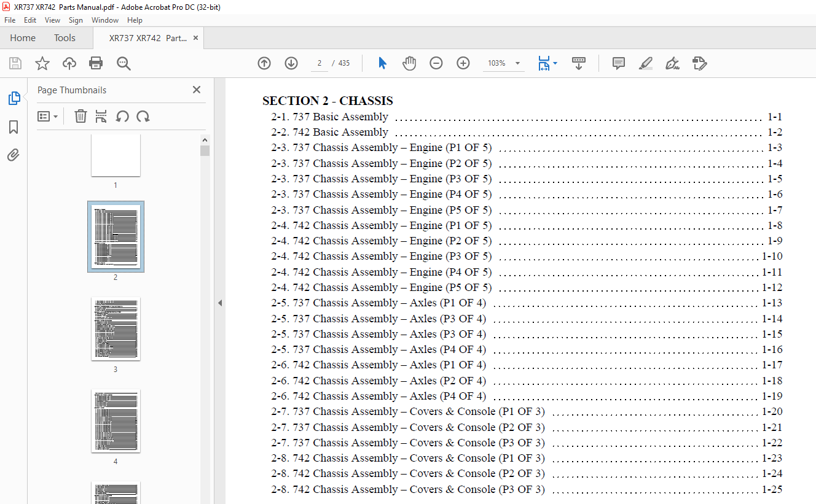Select the arrow selection tool

pos(382,63)
